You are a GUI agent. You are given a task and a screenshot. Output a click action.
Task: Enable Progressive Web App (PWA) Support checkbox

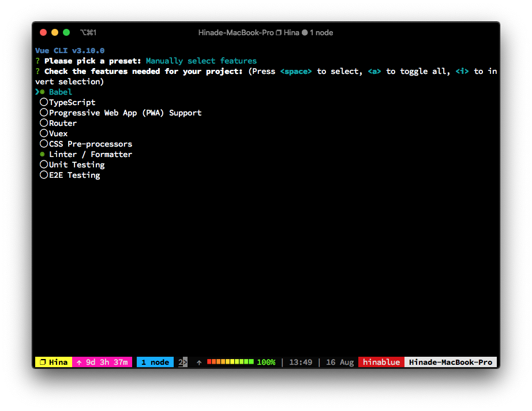[x=43, y=113]
